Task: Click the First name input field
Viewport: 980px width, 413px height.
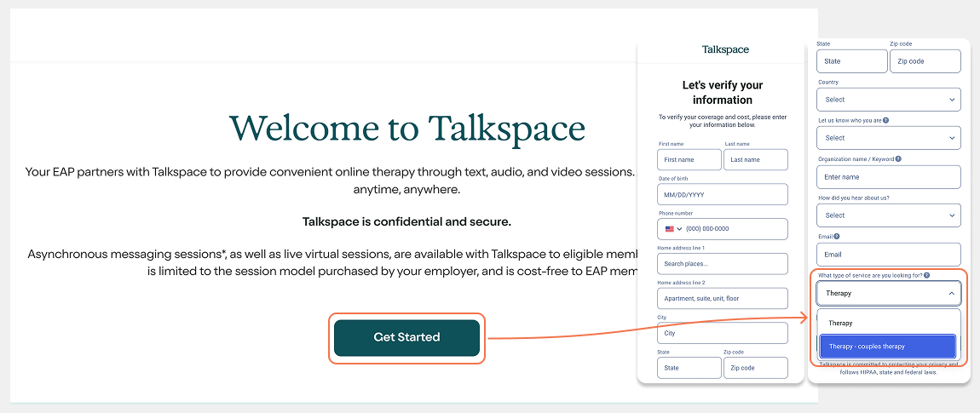Action: pos(689,159)
